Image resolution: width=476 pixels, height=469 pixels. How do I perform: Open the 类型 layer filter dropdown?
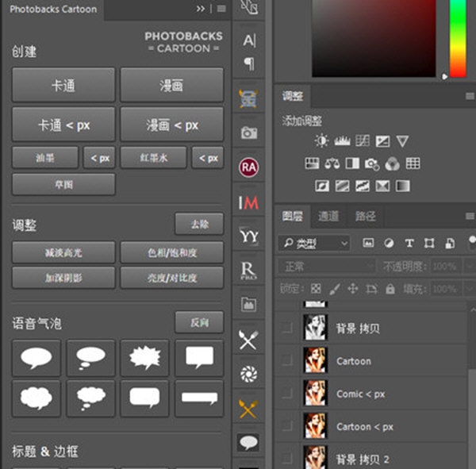click(313, 243)
